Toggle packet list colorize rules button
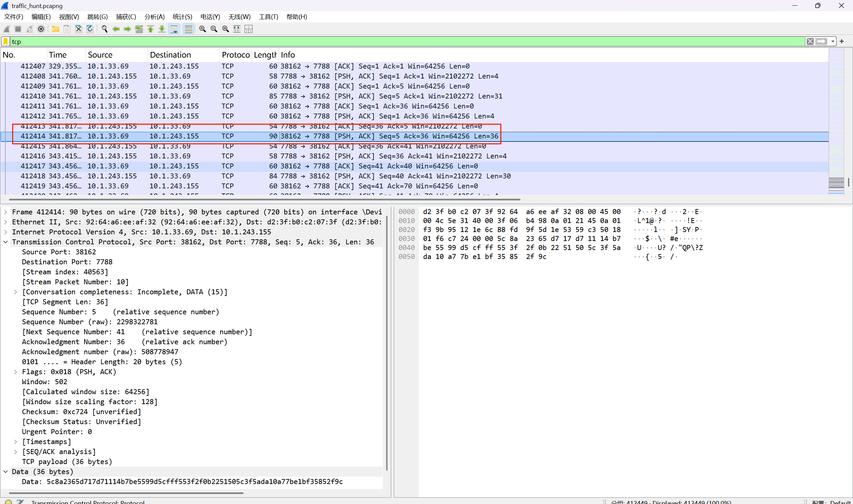853x504 pixels. coord(188,29)
